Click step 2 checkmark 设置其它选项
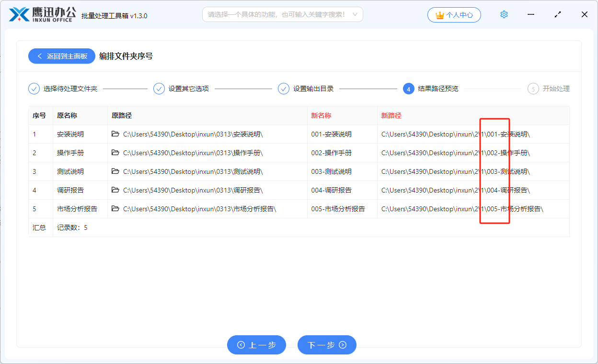598x364 pixels. pos(159,89)
